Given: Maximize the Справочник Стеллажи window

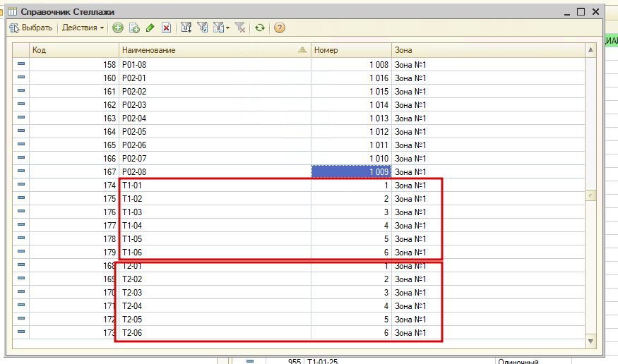Looking at the screenshot, I should (x=581, y=12).
